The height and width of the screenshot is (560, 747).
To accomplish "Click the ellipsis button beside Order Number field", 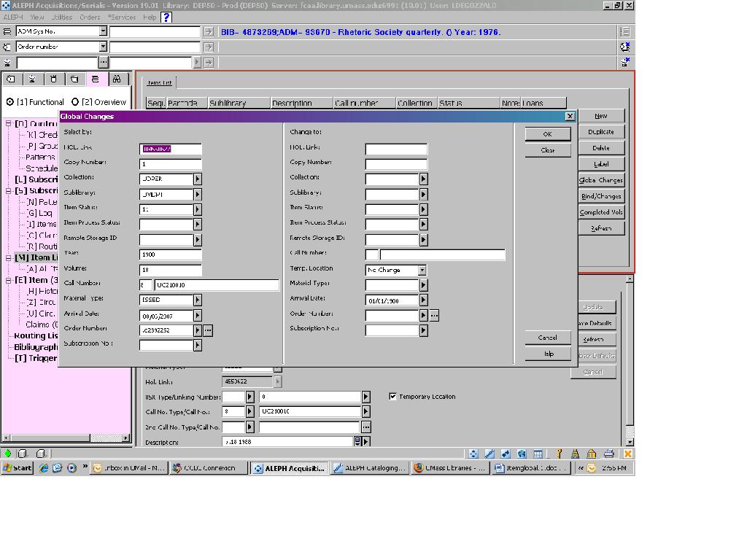I will click(x=208, y=330).
